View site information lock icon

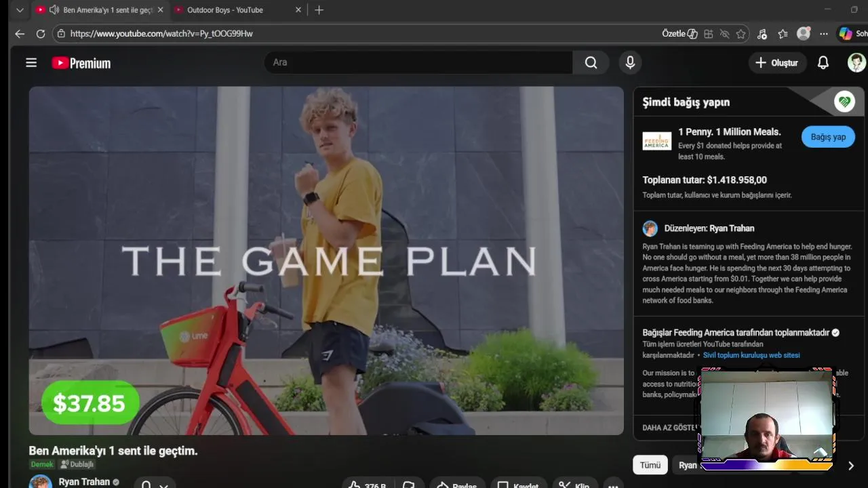point(61,33)
